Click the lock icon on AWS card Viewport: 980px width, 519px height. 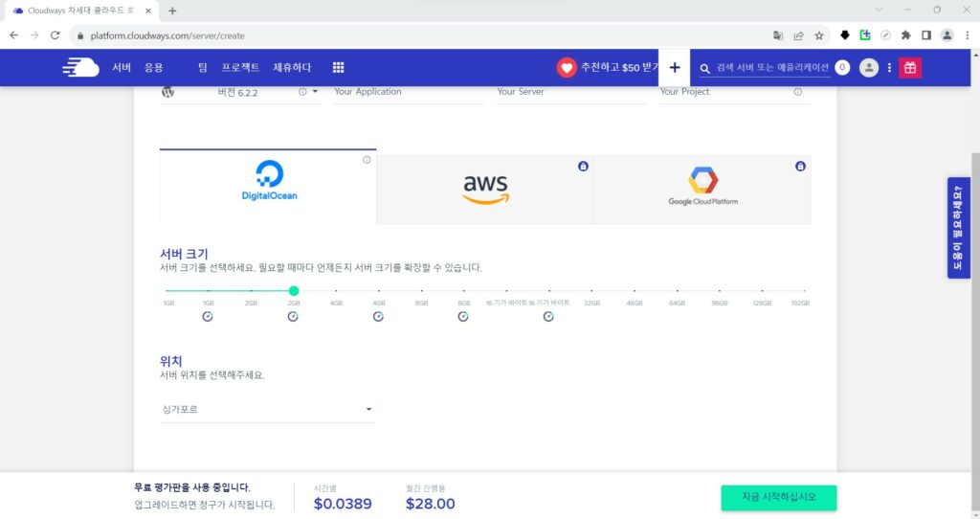click(x=583, y=167)
